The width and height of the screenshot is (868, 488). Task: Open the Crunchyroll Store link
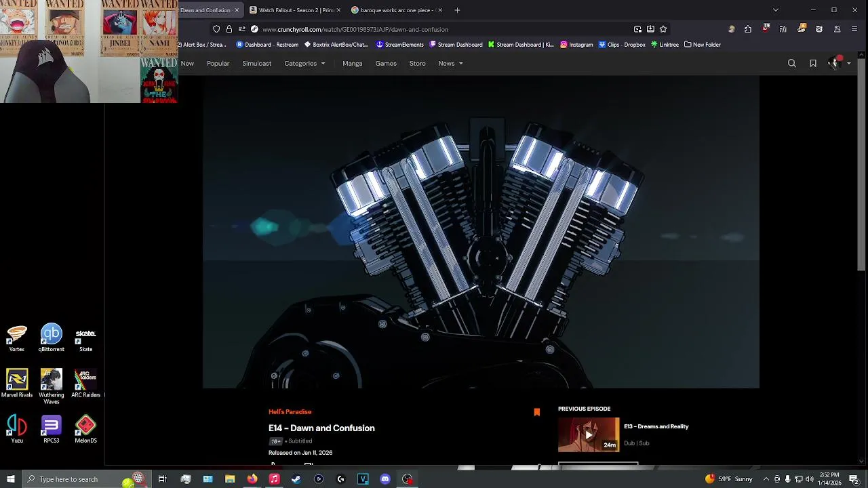(x=417, y=63)
